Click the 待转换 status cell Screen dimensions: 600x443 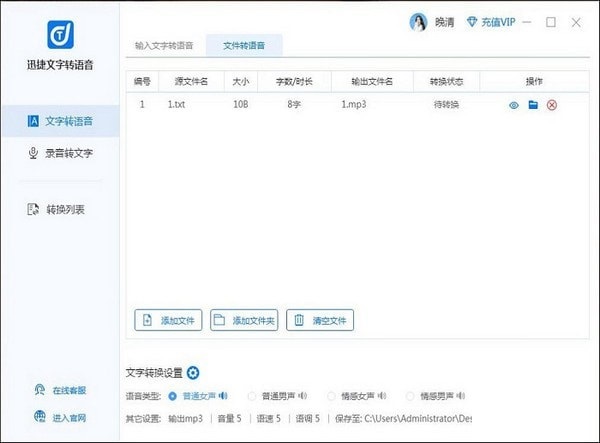[446, 104]
